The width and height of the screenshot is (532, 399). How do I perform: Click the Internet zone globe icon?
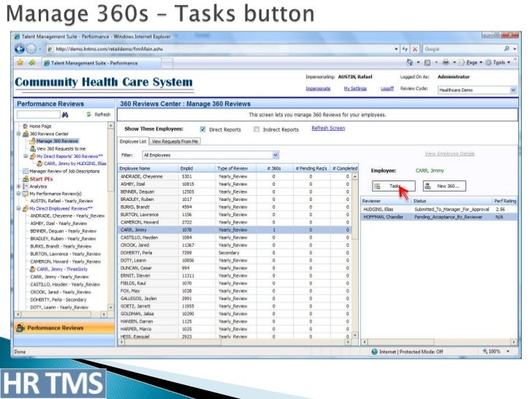tap(375, 351)
